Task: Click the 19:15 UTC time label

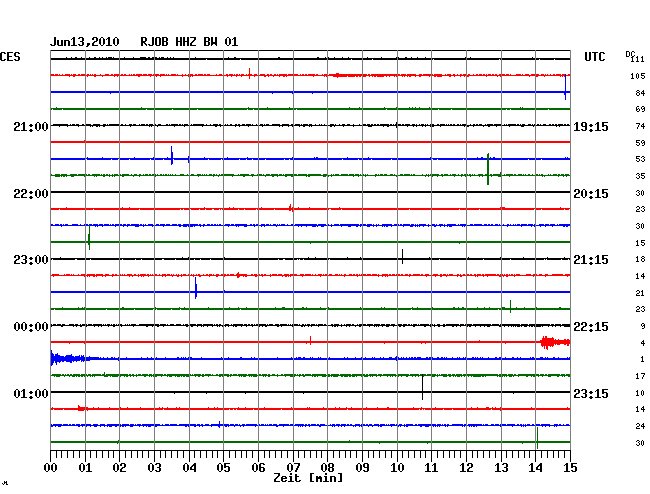Action: pyautogui.click(x=591, y=126)
